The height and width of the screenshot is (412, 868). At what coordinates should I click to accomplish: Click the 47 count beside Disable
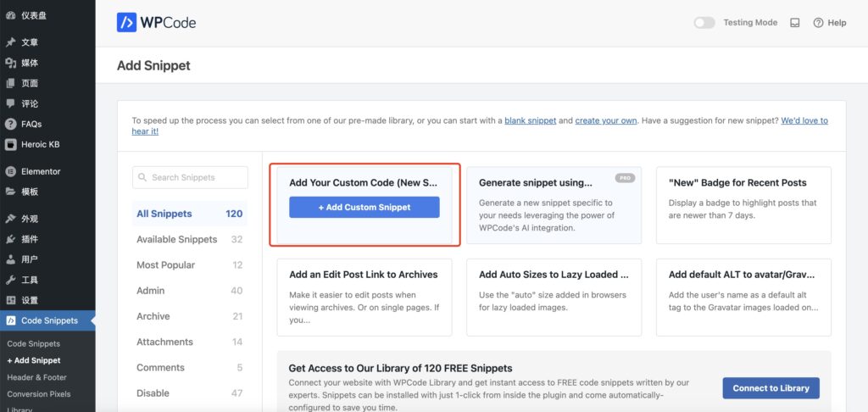(x=237, y=393)
